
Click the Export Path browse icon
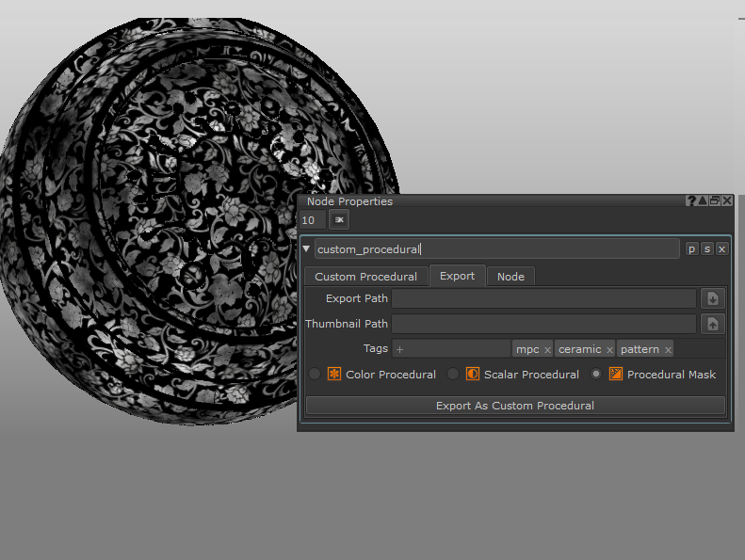(x=713, y=298)
